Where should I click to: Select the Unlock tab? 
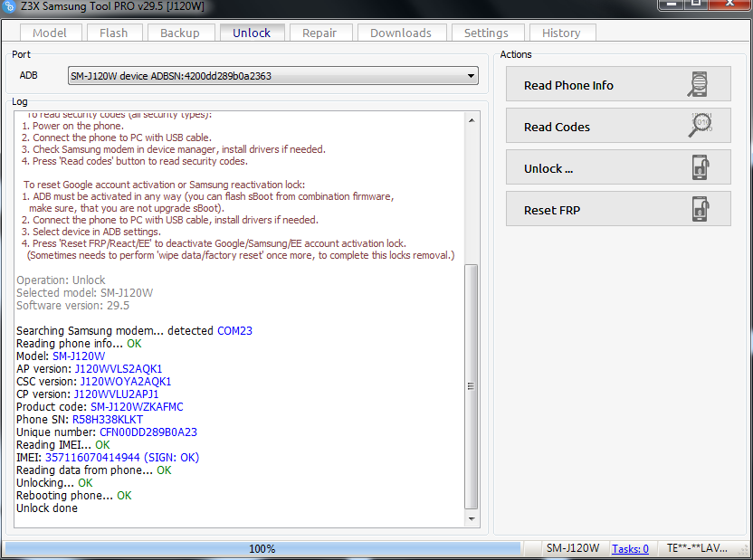pyautogui.click(x=252, y=33)
